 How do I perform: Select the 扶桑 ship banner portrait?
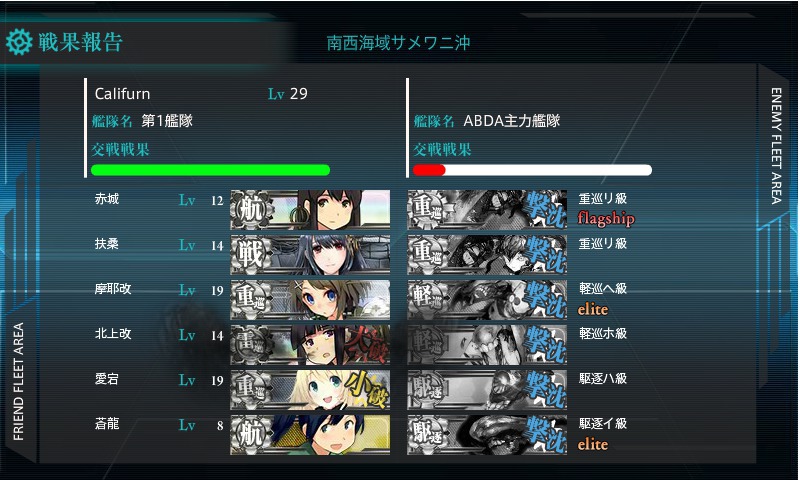pyautogui.click(x=310, y=255)
